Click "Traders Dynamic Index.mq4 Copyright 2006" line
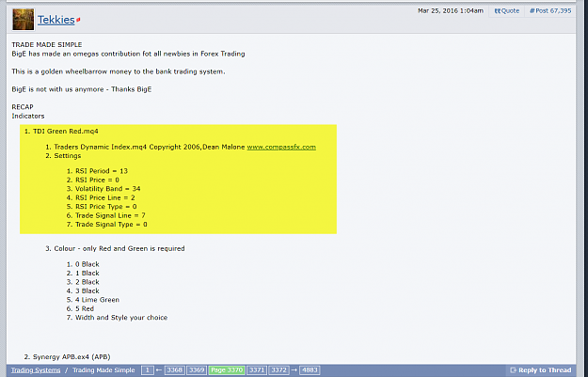The image size is (588, 377). tap(150, 147)
